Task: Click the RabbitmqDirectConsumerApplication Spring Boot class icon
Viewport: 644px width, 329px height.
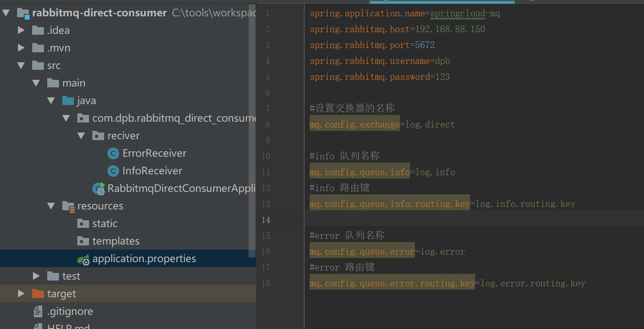Action: pos(99,189)
